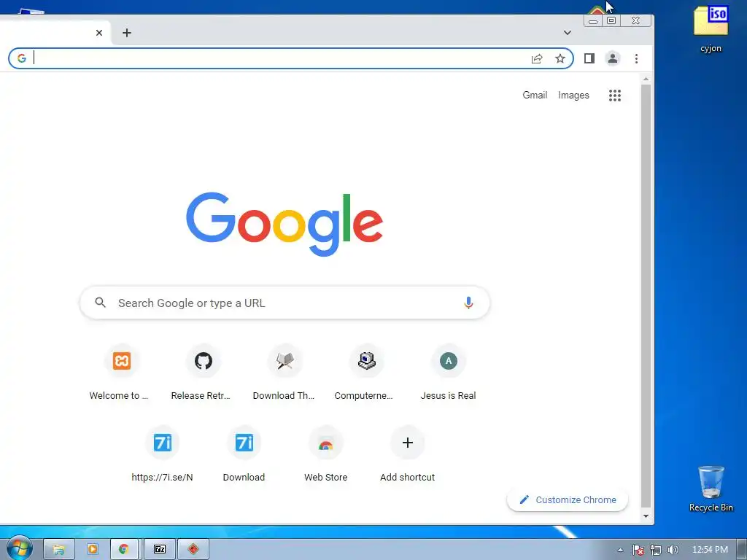Open Windows Explorer from the taskbar
747x560 pixels.
tap(59, 550)
